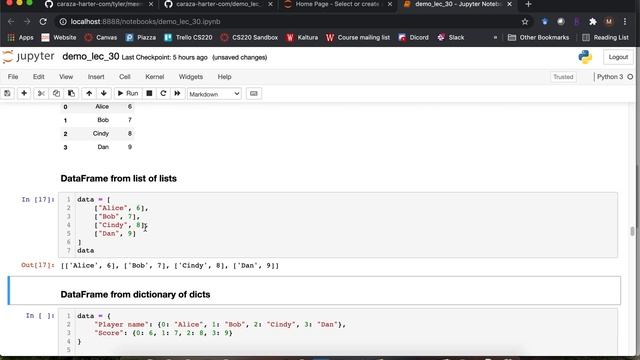The height and width of the screenshot is (360, 640).
Task: Click the Python logo icon
Action: (585, 57)
